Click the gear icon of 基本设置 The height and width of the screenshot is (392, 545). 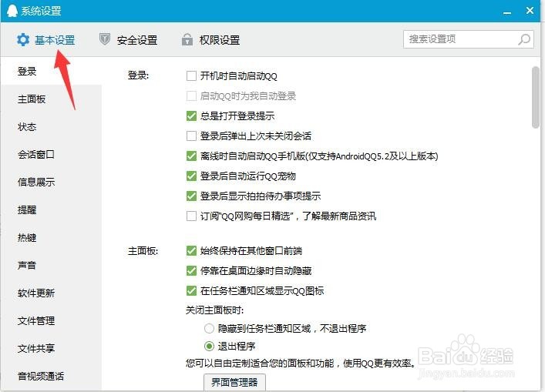[23, 40]
